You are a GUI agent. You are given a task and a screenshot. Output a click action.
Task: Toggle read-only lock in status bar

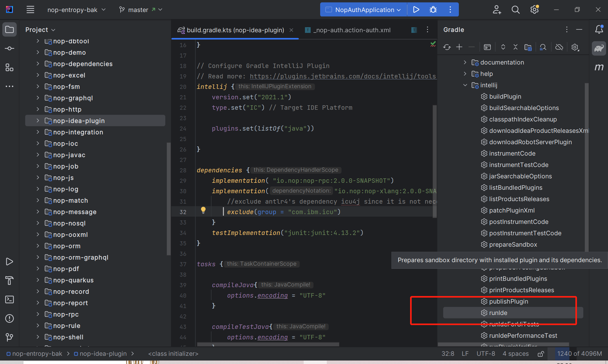[x=541, y=354]
